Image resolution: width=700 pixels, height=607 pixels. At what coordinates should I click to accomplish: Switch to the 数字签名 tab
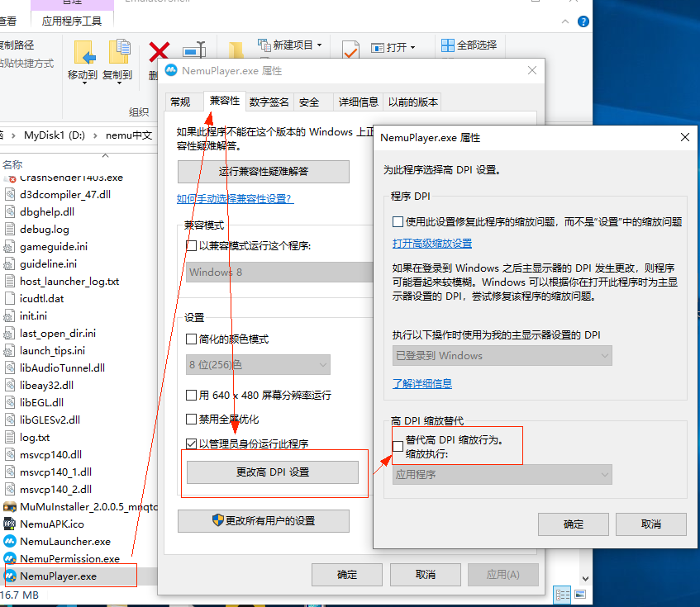pos(269,102)
